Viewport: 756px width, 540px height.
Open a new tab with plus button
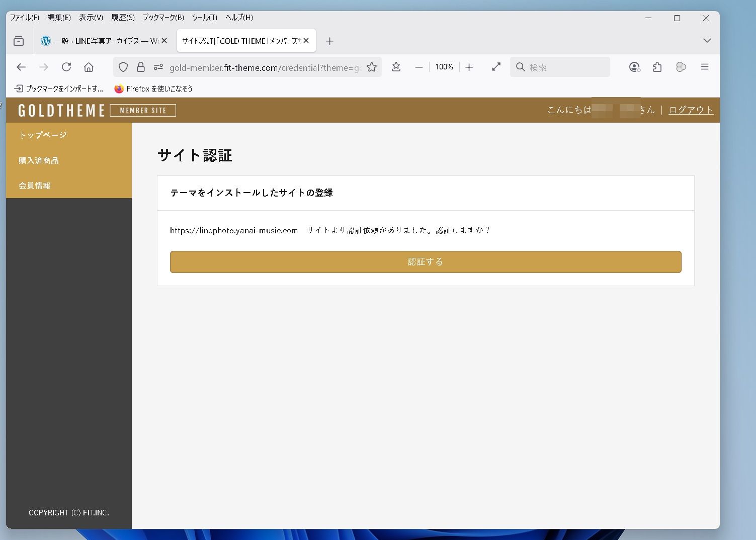(329, 41)
